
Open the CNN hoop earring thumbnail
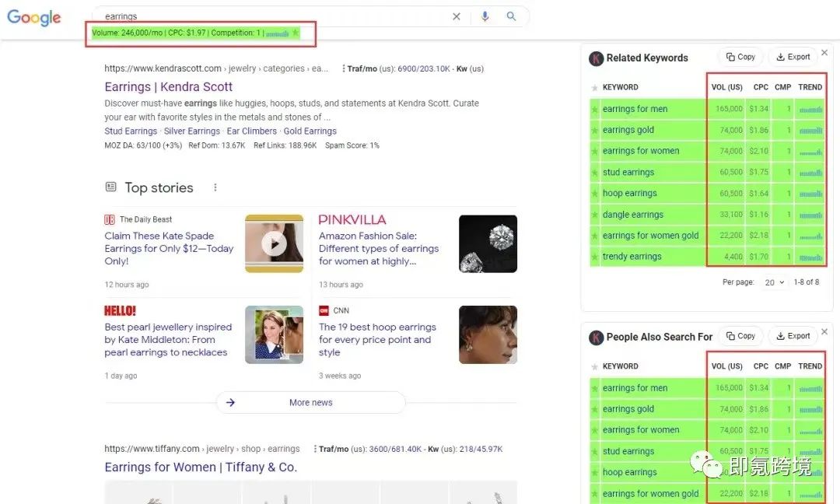[x=488, y=334]
